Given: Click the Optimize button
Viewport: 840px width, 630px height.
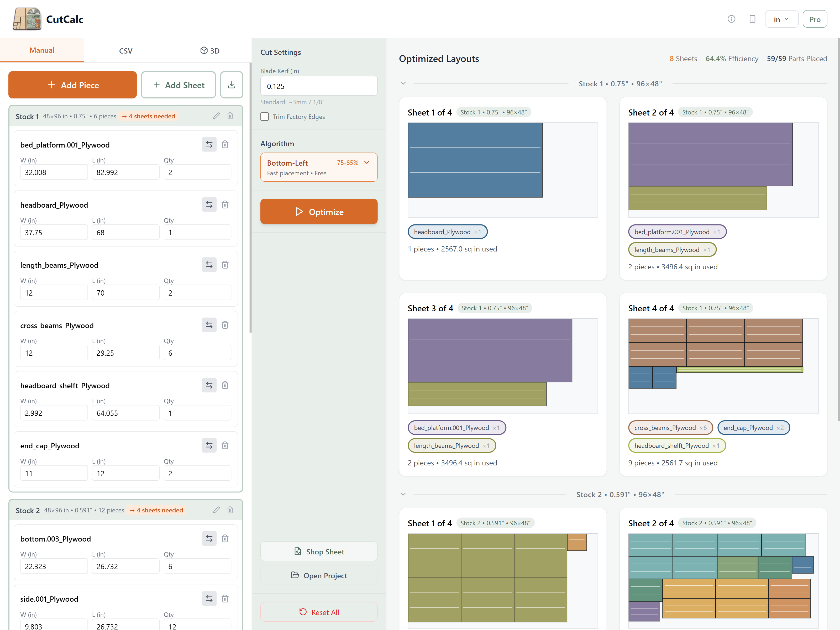Looking at the screenshot, I should click(x=319, y=212).
